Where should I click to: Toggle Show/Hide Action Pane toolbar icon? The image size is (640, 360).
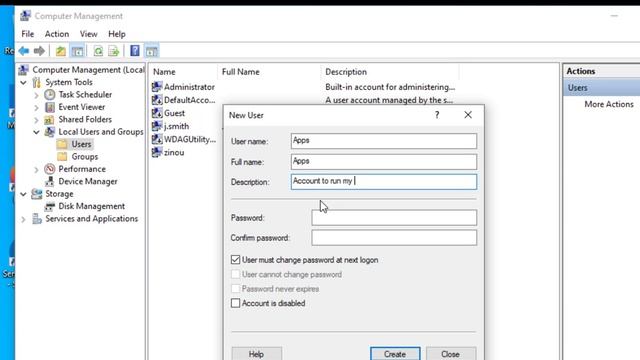point(151,51)
